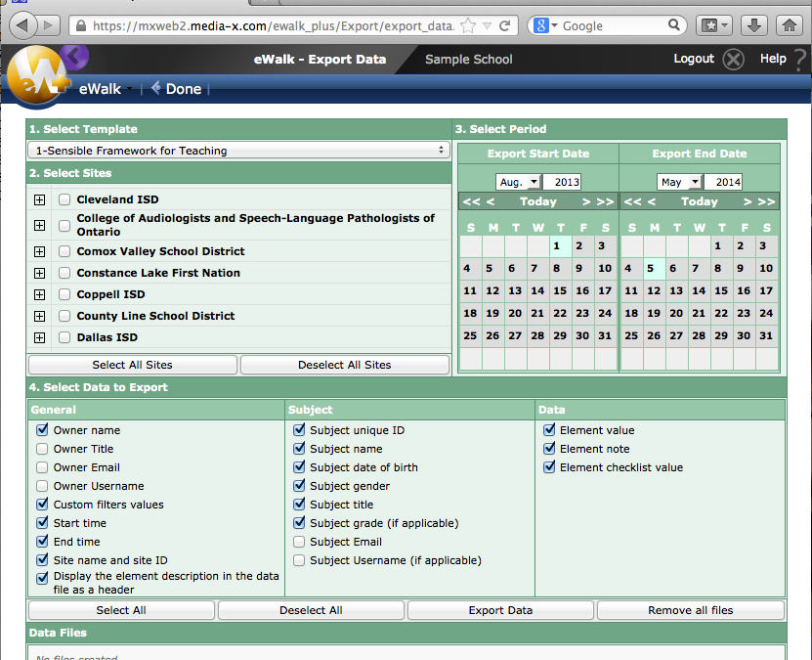Open the address bar history dropdown arrow
This screenshot has width=812, height=660.
pyautogui.click(x=487, y=25)
